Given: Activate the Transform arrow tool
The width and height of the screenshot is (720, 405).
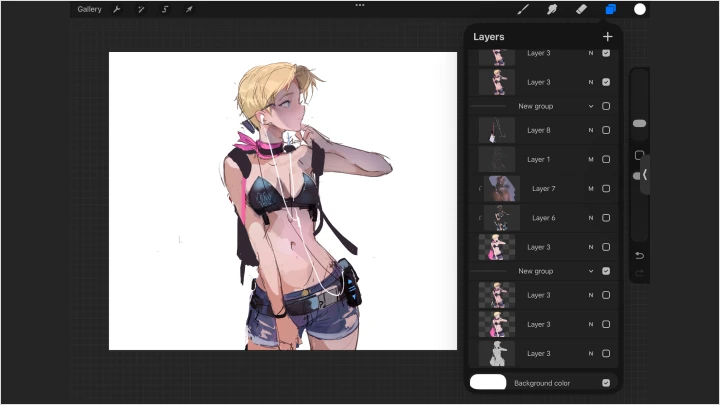Looking at the screenshot, I should (x=189, y=9).
